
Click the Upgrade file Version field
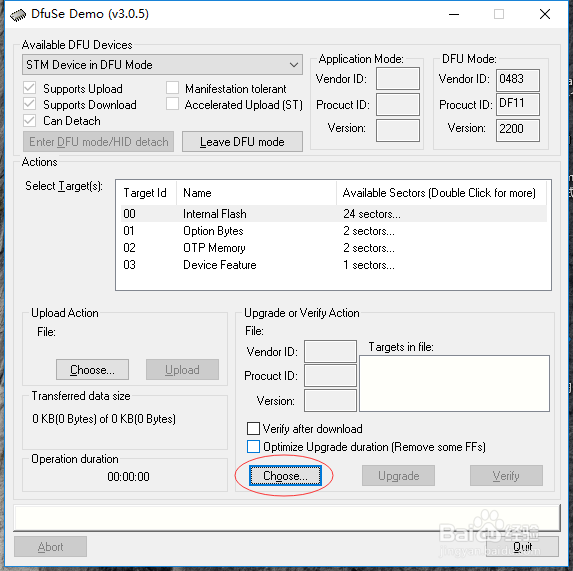[x=330, y=400]
